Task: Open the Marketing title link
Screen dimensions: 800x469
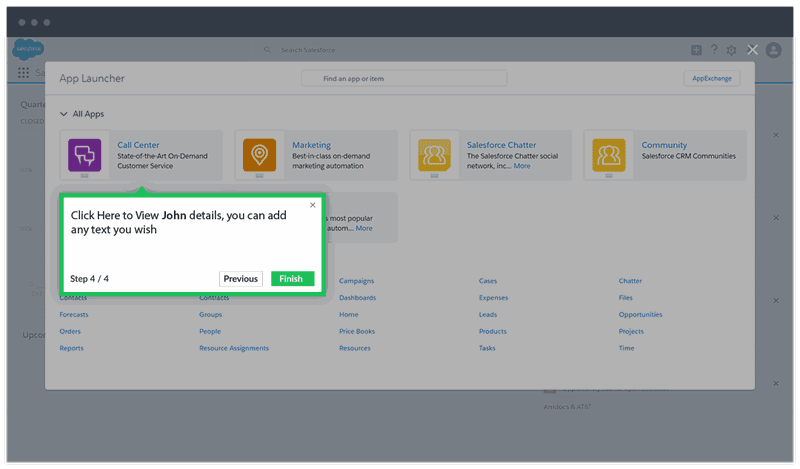Action: click(311, 145)
